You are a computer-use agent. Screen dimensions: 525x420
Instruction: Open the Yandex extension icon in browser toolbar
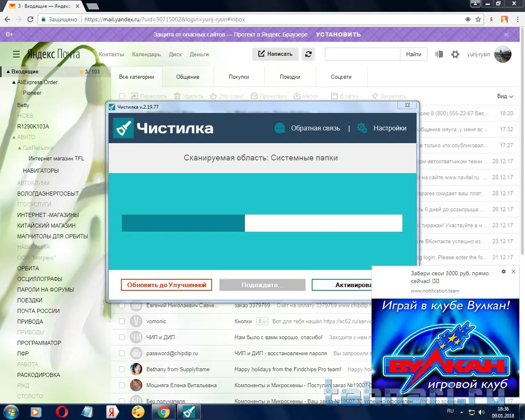pyautogui.click(x=491, y=19)
